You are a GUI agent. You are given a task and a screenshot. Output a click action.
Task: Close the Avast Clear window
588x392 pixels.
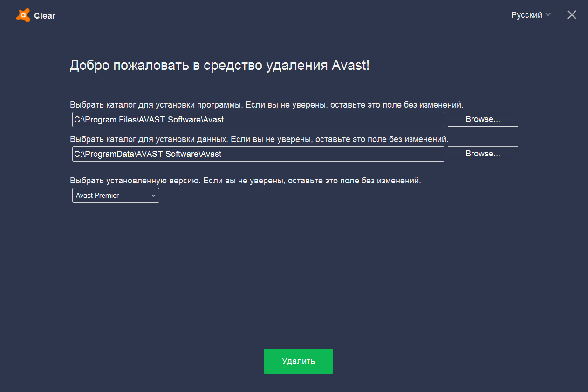pyautogui.click(x=572, y=15)
